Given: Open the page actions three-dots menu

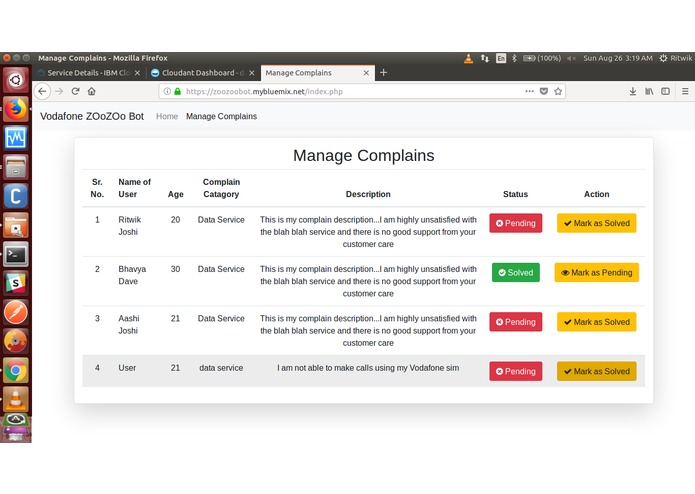Looking at the screenshot, I should pyautogui.click(x=529, y=91).
